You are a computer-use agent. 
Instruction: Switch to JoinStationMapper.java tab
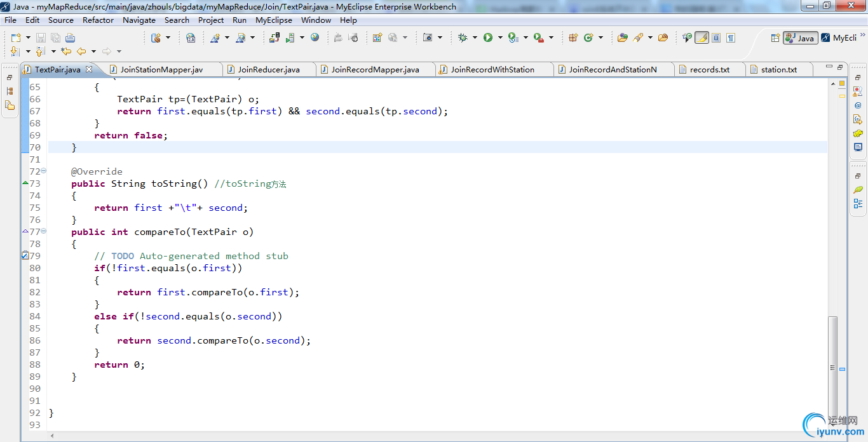161,69
